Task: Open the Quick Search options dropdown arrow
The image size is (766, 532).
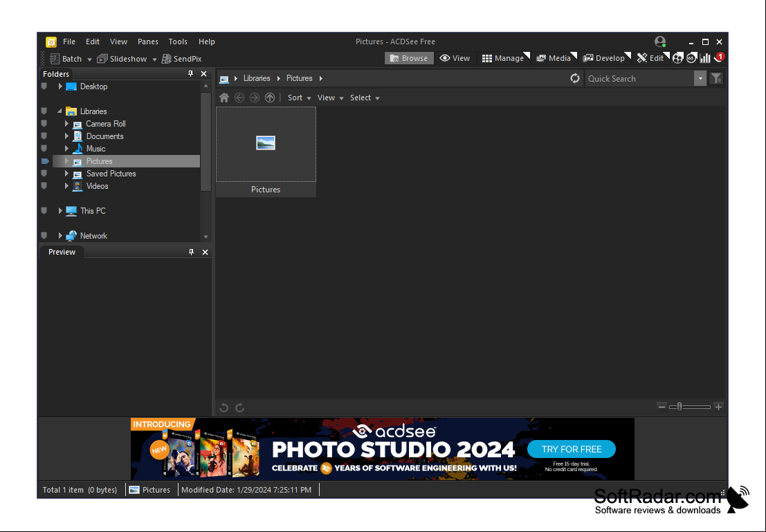Action: click(700, 78)
